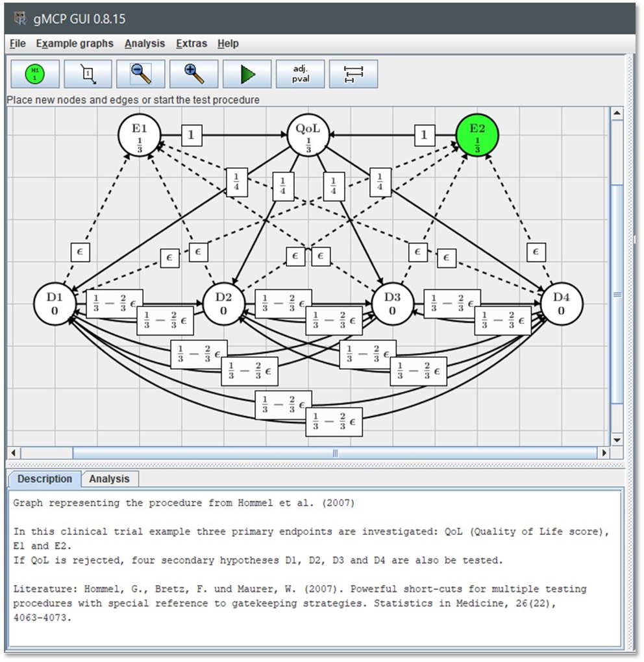
Task: Calculate adjusted p-values with adj. pval button
Action: pos(300,74)
